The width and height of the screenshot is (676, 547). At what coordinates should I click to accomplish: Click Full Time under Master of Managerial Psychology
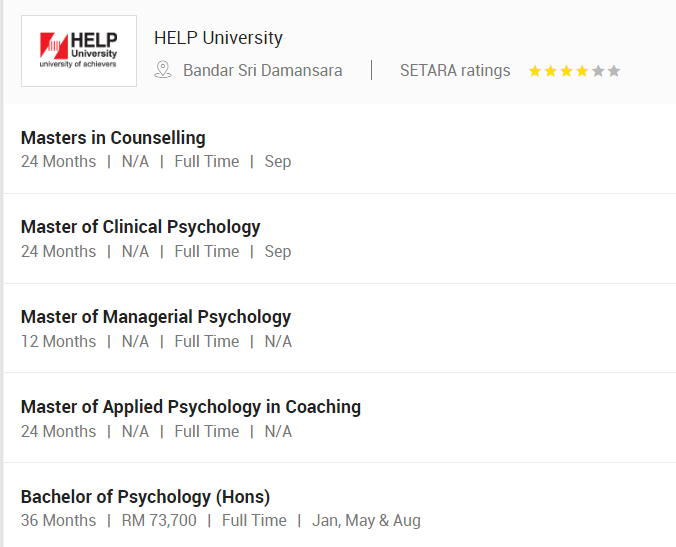click(x=207, y=341)
